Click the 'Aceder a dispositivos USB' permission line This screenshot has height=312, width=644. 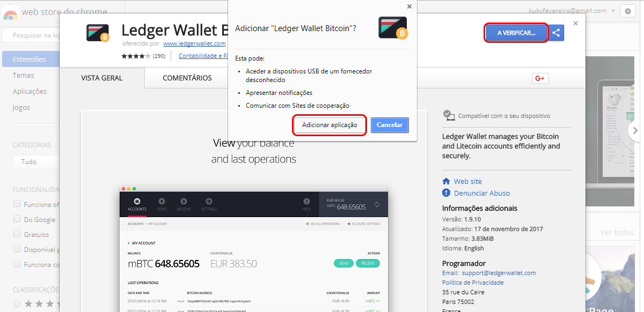[309, 75]
